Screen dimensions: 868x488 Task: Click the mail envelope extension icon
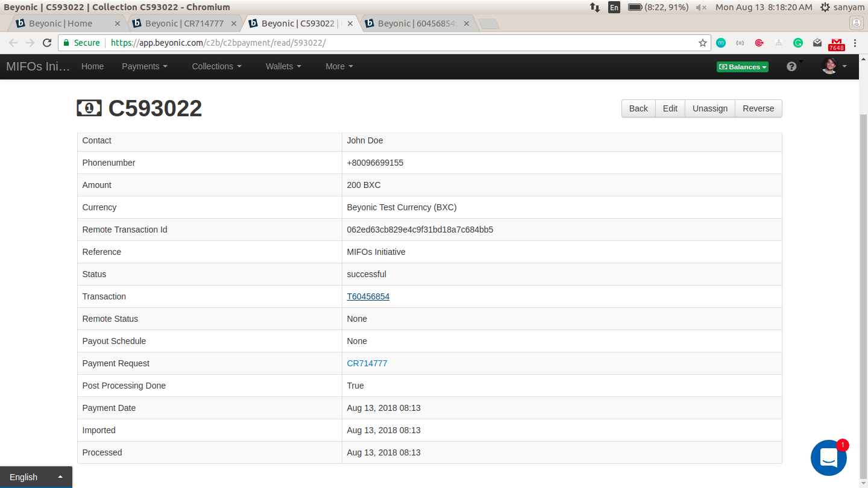coord(817,43)
